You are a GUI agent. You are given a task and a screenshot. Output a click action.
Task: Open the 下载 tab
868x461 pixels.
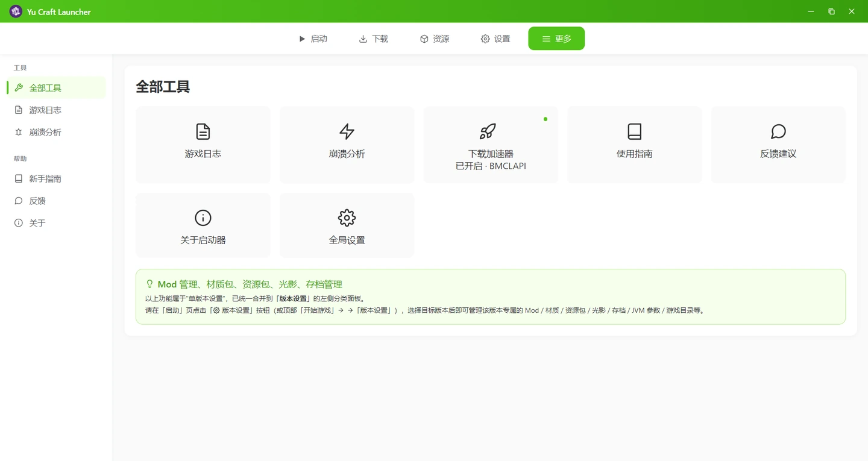(373, 39)
